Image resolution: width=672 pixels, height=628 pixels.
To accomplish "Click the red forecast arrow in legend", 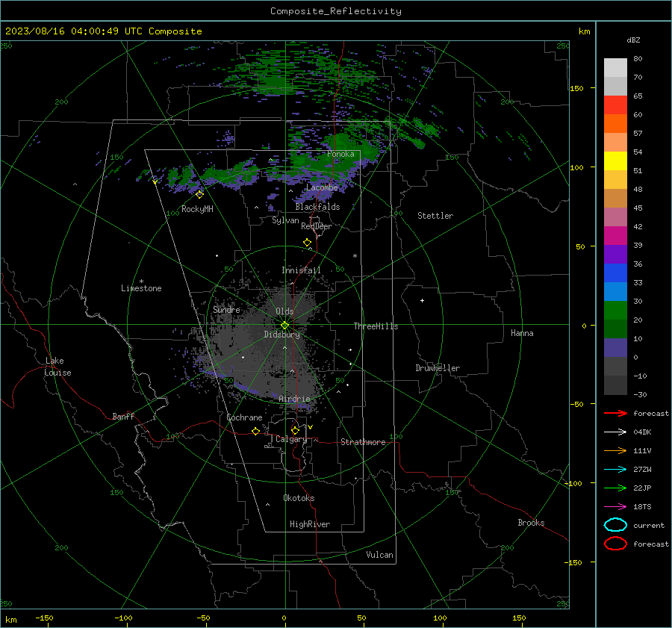I will coord(615,413).
